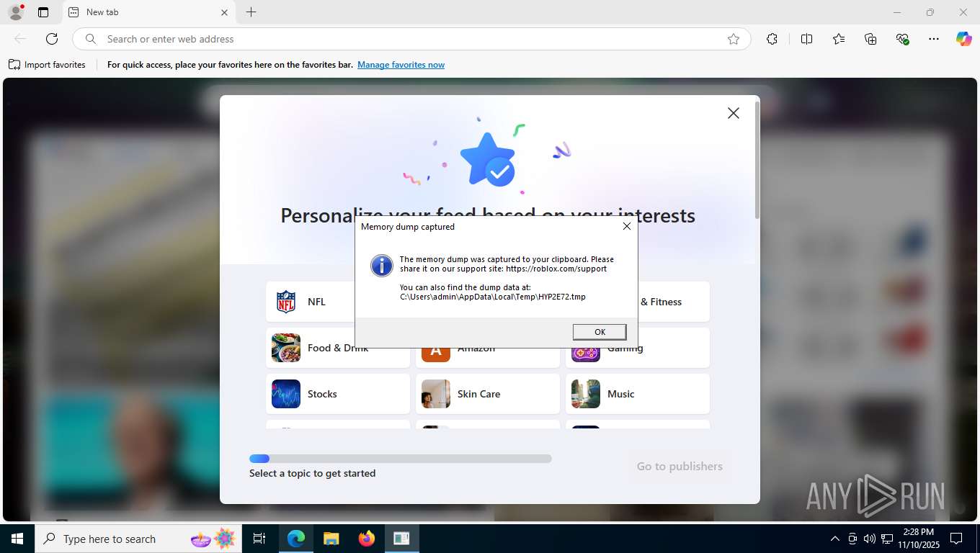Select the New tab browser tab

point(148,12)
